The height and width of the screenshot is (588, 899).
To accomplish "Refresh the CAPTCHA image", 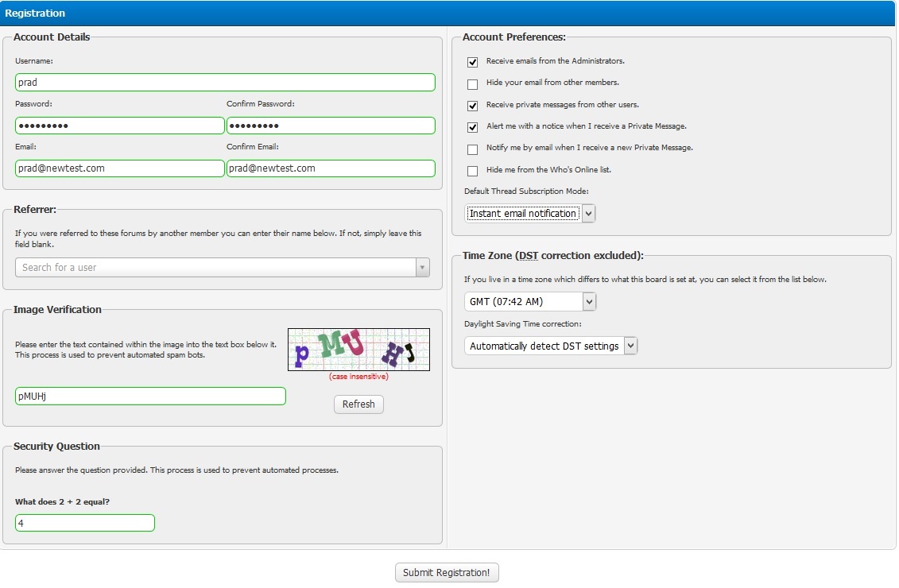I will pyautogui.click(x=358, y=404).
